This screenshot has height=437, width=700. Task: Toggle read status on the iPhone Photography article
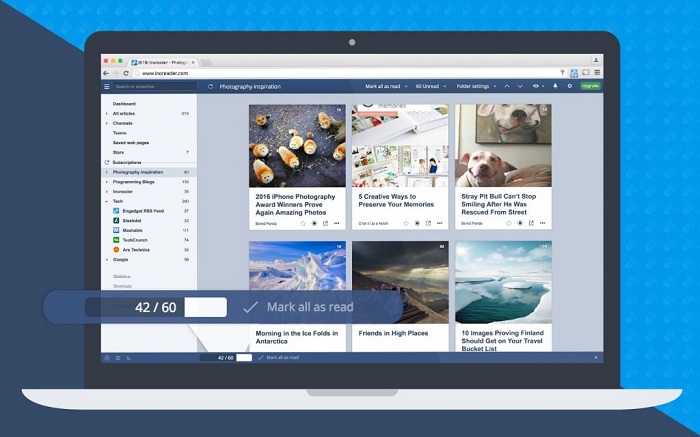[314, 223]
